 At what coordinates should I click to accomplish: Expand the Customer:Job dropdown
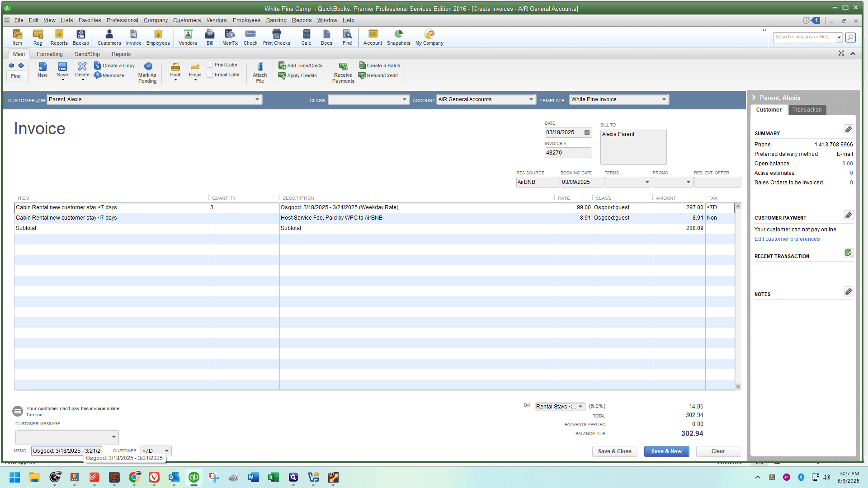point(257,99)
